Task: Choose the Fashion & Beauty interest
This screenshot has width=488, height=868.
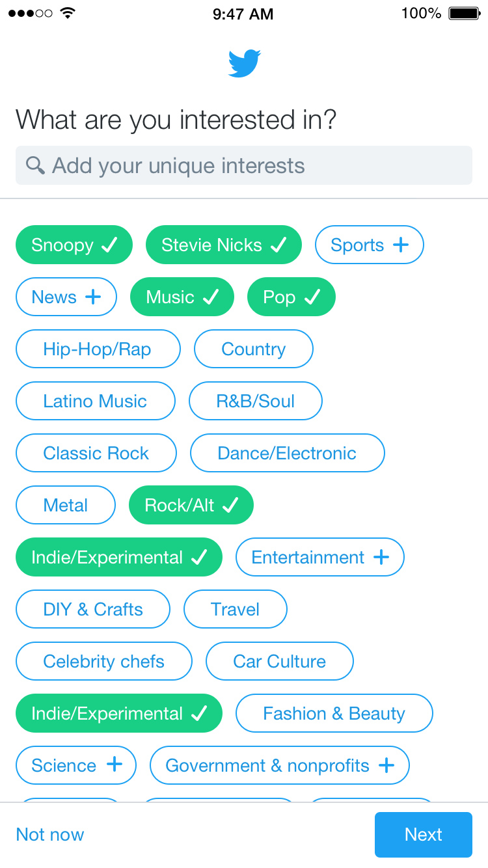Action: 334,714
